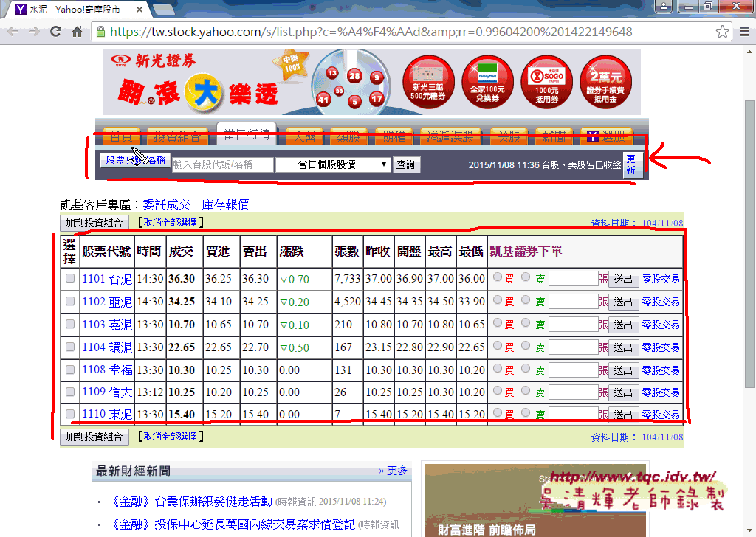Click the browser forward arrow
This screenshot has width=756, height=537.
pyautogui.click(x=34, y=32)
